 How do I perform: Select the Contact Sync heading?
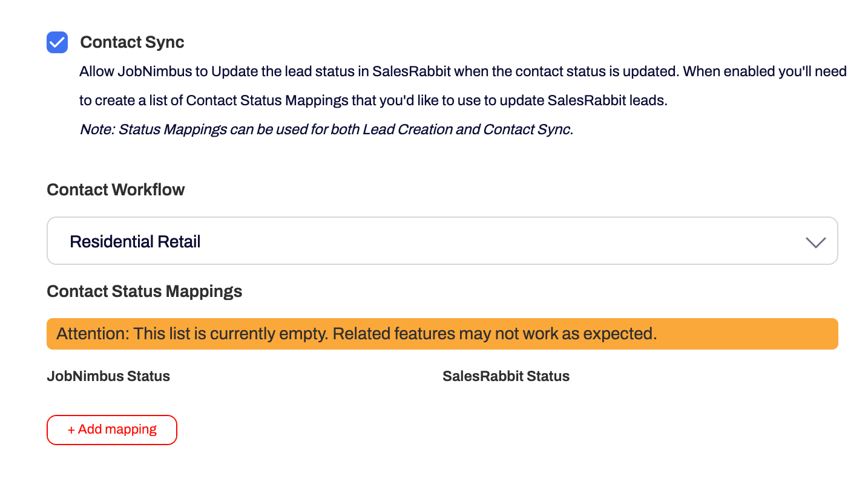click(x=132, y=42)
